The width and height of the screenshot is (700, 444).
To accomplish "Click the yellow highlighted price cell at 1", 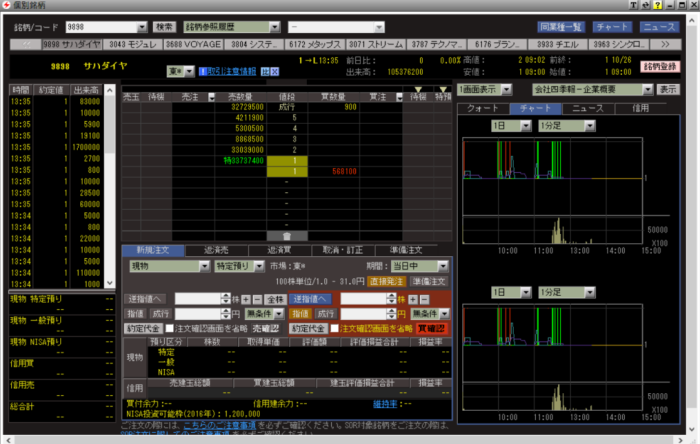I will (288, 160).
